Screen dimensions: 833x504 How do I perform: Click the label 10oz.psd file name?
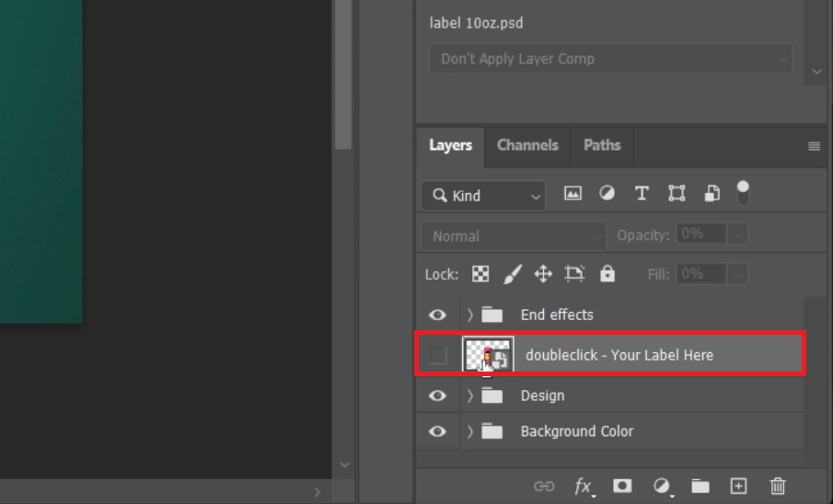tap(476, 23)
